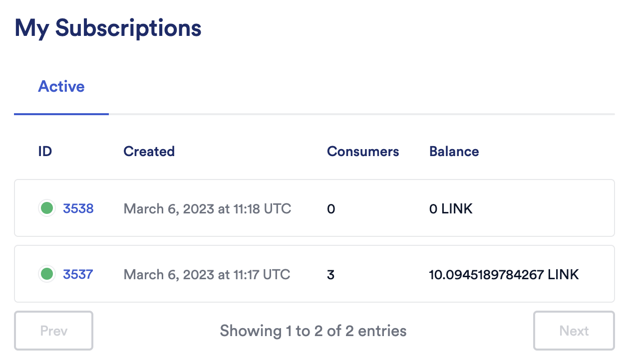
Task: Click the green status dot for subscription 3538
Action: click(47, 208)
